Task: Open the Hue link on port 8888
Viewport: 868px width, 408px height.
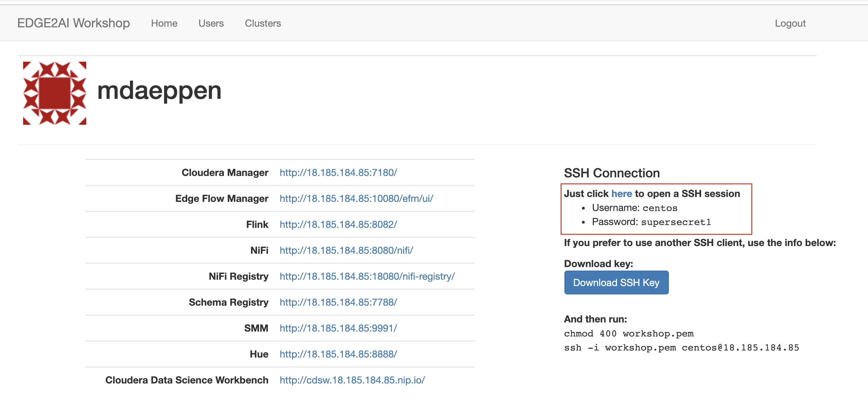Action: pyautogui.click(x=338, y=354)
